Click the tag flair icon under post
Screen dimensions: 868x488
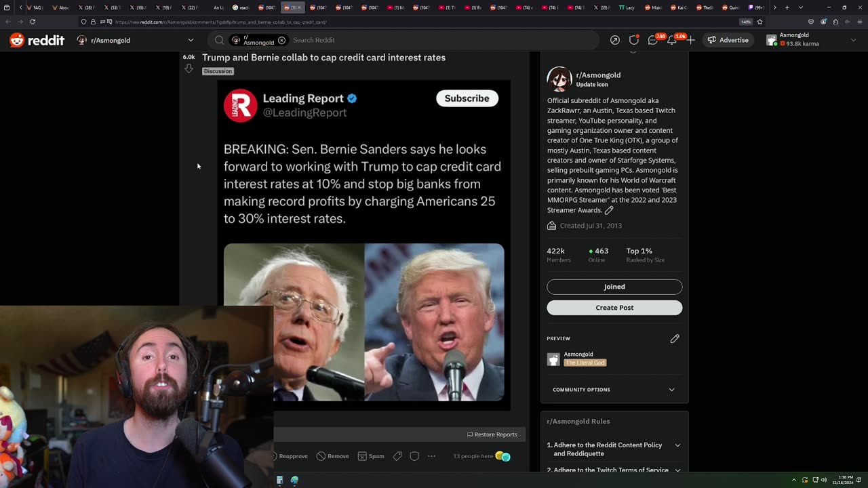397,456
